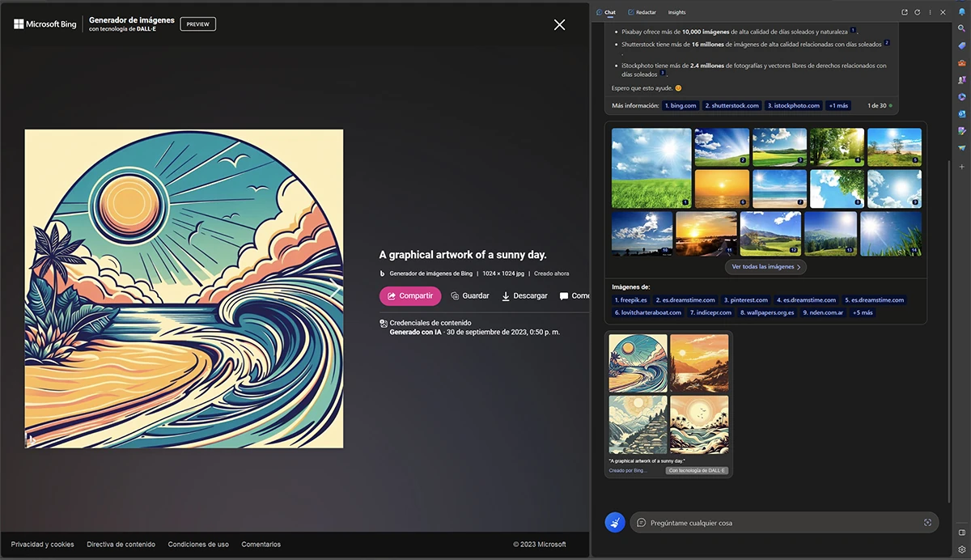The image size is (971, 560).
Task: Start a new topic with the broom icon
Action: tap(615, 522)
